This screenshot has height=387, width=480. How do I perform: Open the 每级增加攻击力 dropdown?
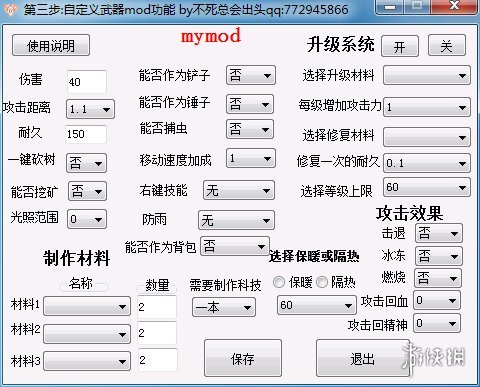pos(427,107)
